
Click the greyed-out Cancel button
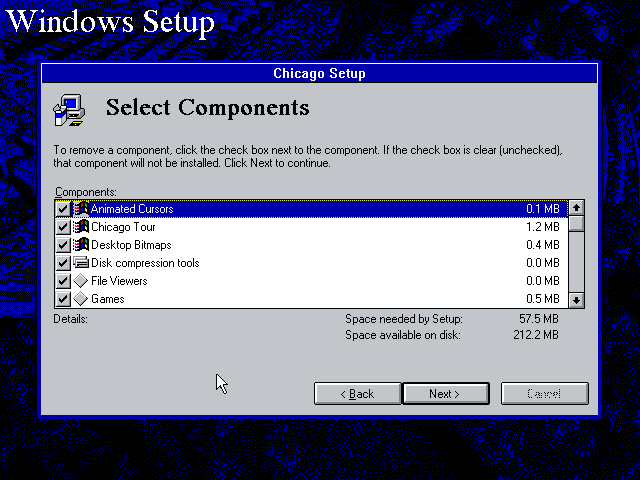(x=544, y=393)
